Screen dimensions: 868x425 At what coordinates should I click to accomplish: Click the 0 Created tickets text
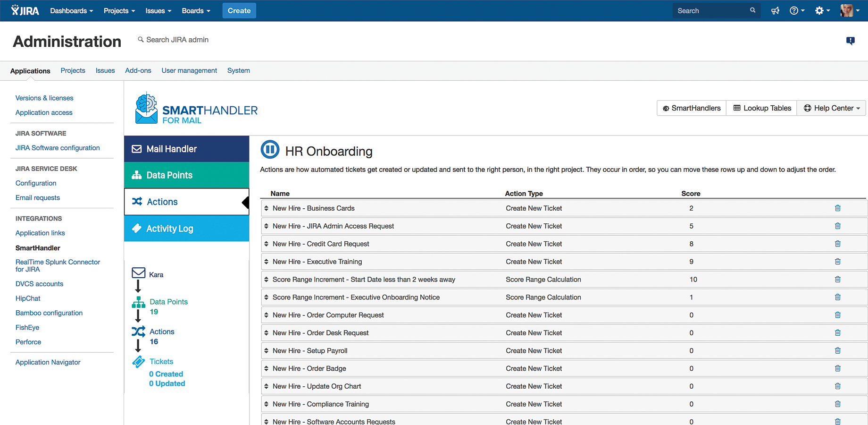[166, 374]
